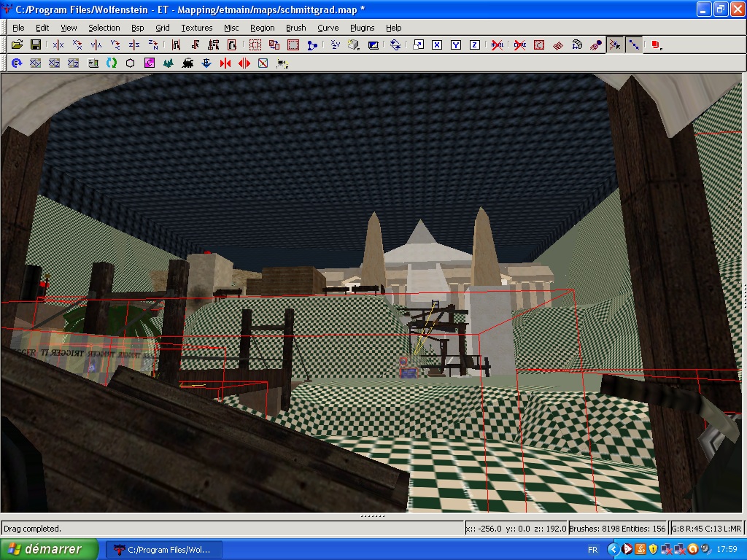Image resolution: width=747 pixels, height=560 pixels.
Task: Click the red inward arrows icon
Action: click(x=225, y=63)
